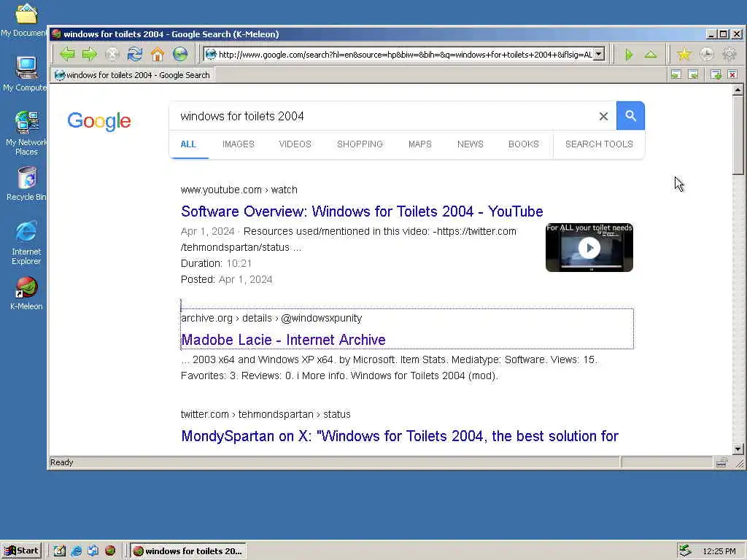Image resolution: width=747 pixels, height=560 pixels.
Task: Click the status bar icon at bottom right
Action: point(721,462)
